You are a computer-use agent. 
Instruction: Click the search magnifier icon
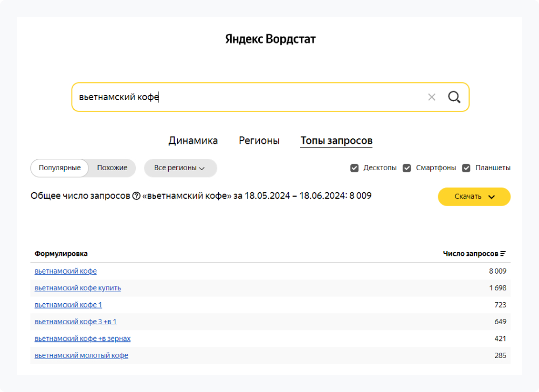point(454,97)
